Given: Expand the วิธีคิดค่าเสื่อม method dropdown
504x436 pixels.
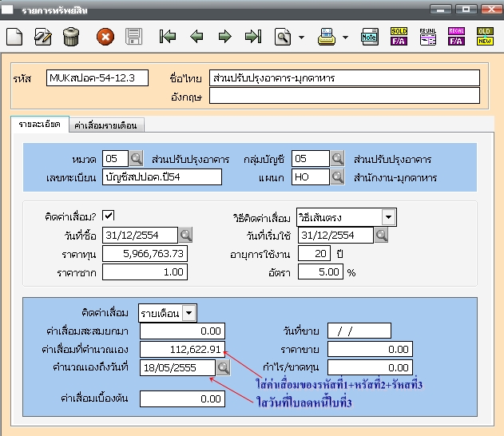Looking at the screenshot, I should click(x=387, y=216).
